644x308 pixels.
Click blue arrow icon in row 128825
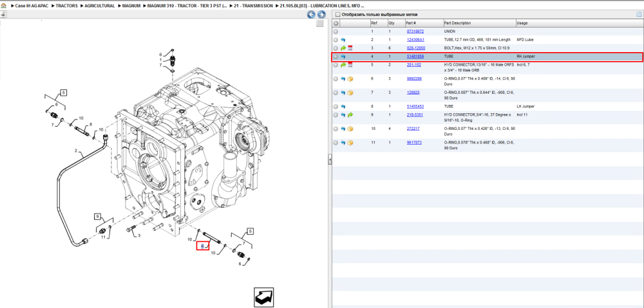[343, 93]
